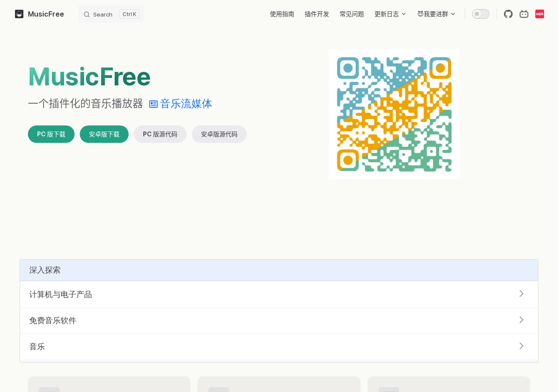Click the 深入探索 header text
This screenshot has width=558, height=392.
coord(45,270)
